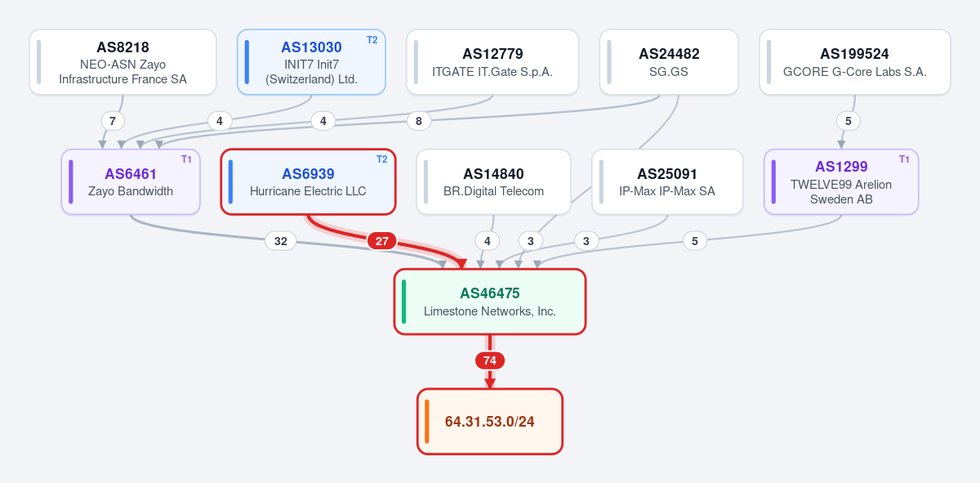The image size is (980, 483).
Task: Click the AS1299 TWELVE99 Arelion node
Action: click(841, 181)
